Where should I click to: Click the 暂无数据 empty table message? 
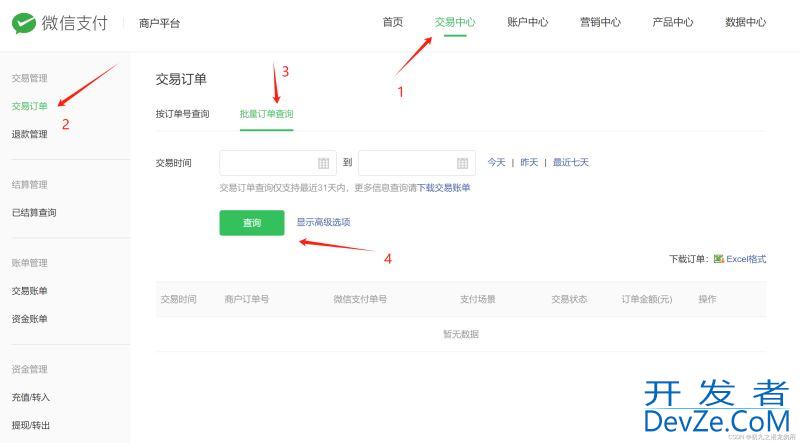[461, 334]
